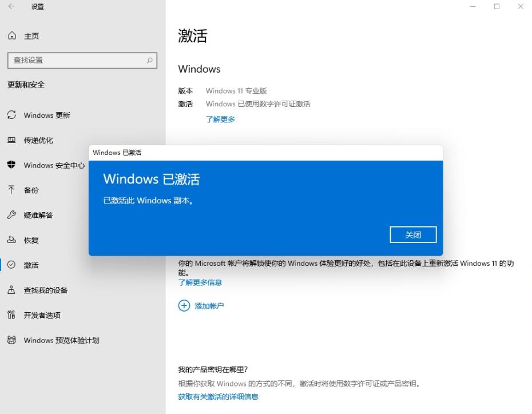Click the 关闭 button in the activation dialog
Screen dimensions: 532x414
point(413,234)
